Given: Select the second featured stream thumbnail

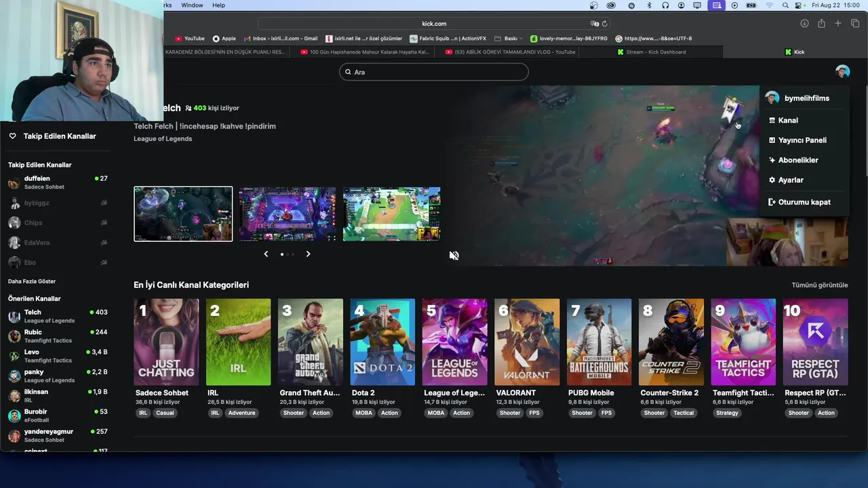Looking at the screenshot, I should pos(288,214).
